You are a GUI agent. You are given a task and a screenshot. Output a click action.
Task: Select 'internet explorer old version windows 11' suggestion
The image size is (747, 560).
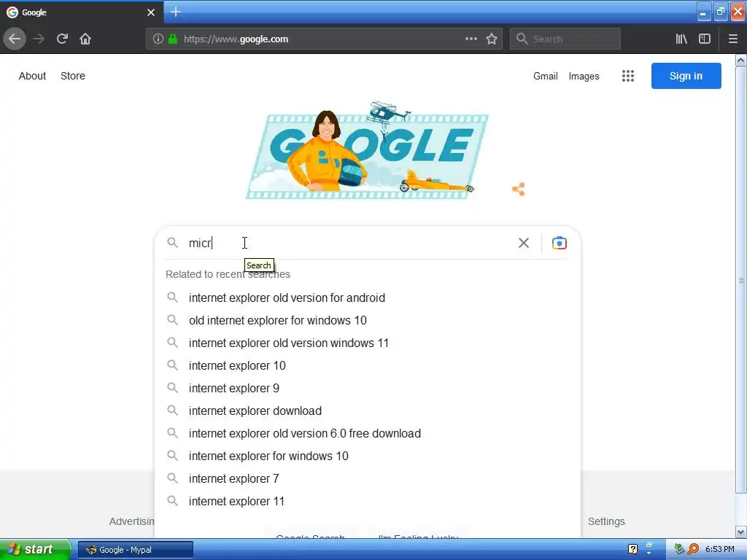point(368,343)
